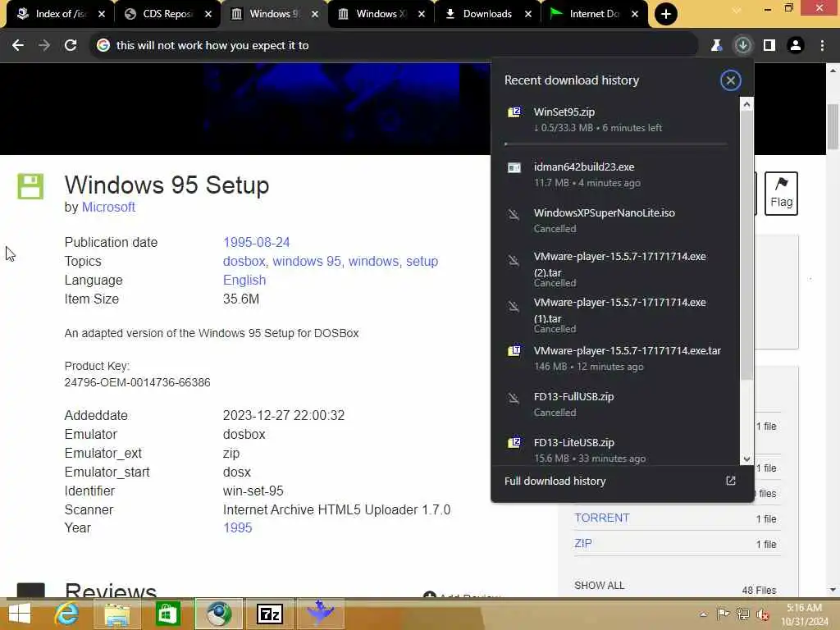This screenshot has width=840, height=630.
Task: Select WindowsXPSuperNanoLite.iso cancelled entry
Action: [x=615, y=220]
